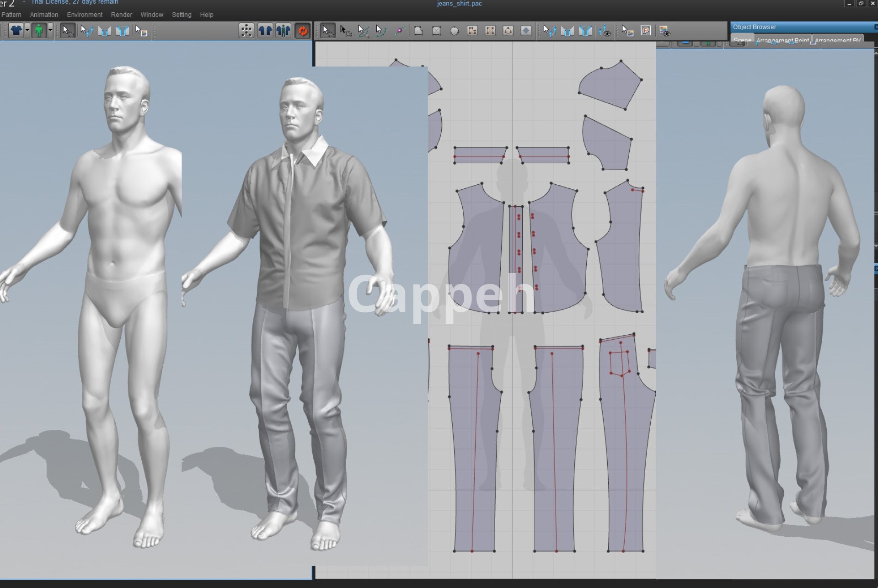878x588 pixels.
Task: Toggle show sewing visibility eye icon
Action: [605, 31]
